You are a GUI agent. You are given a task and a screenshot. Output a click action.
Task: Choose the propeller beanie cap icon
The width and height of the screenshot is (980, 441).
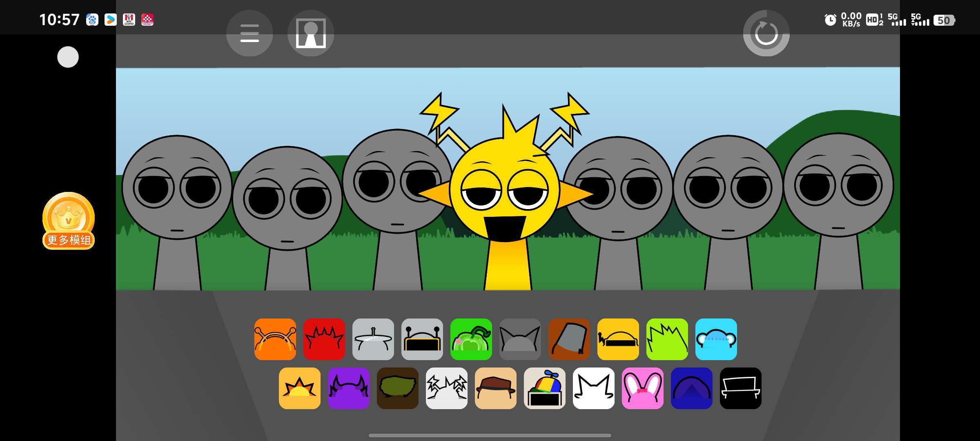pos(544,388)
